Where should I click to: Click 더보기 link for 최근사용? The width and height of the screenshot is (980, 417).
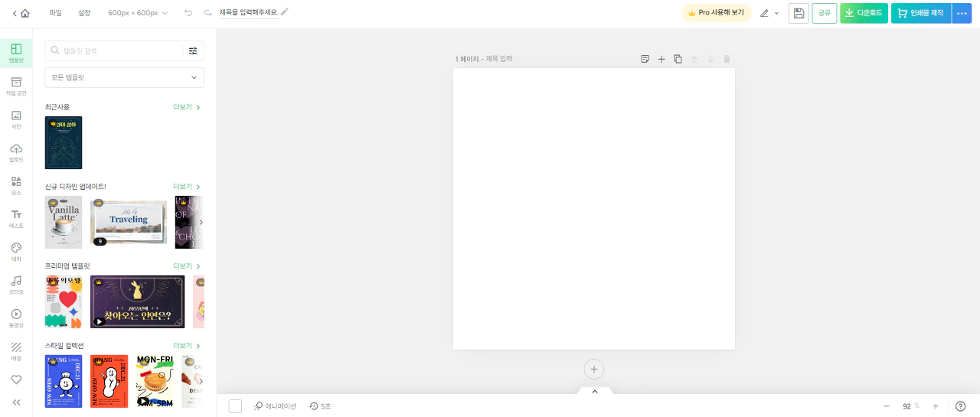click(187, 107)
